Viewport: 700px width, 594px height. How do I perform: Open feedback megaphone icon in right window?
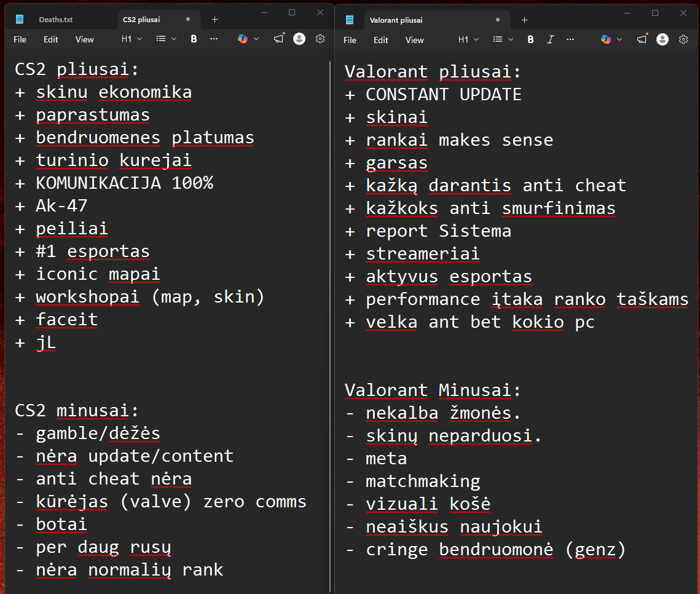tap(642, 39)
